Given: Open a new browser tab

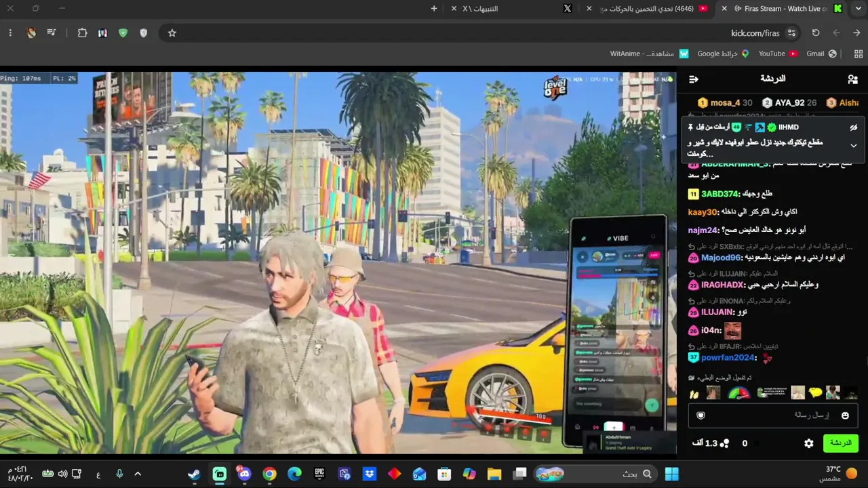Looking at the screenshot, I should coord(434,9).
